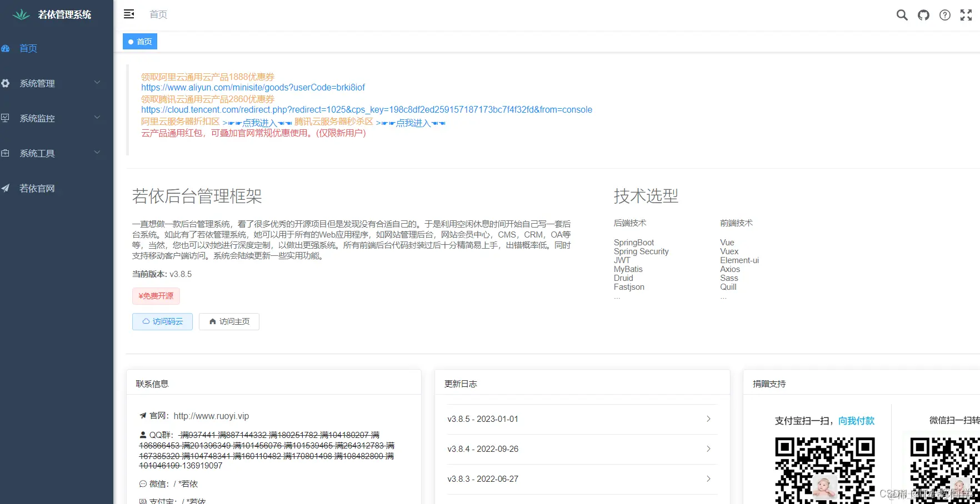The height and width of the screenshot is (504, 980).
Task: Click the 访问码云 button
Action: click(162, 321)
